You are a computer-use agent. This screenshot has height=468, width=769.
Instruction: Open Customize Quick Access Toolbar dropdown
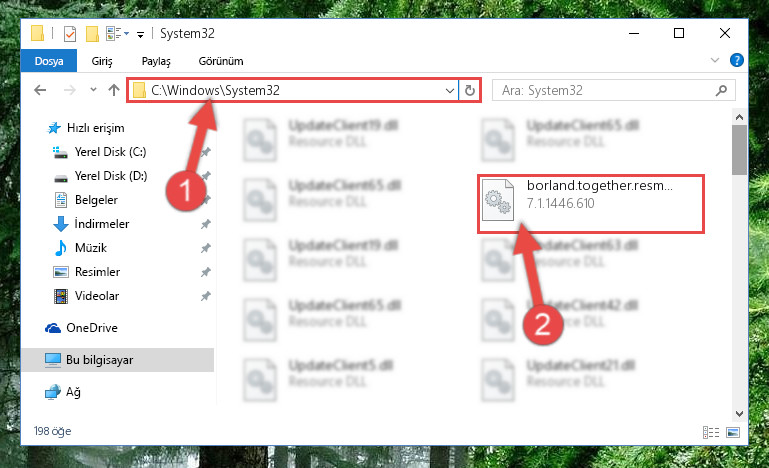[x=140, y=34]
